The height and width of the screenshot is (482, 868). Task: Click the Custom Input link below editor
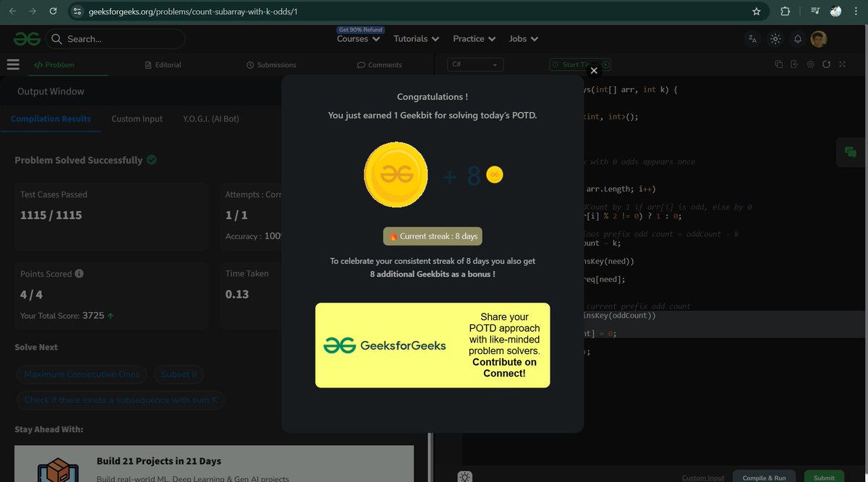click(703, 478)
